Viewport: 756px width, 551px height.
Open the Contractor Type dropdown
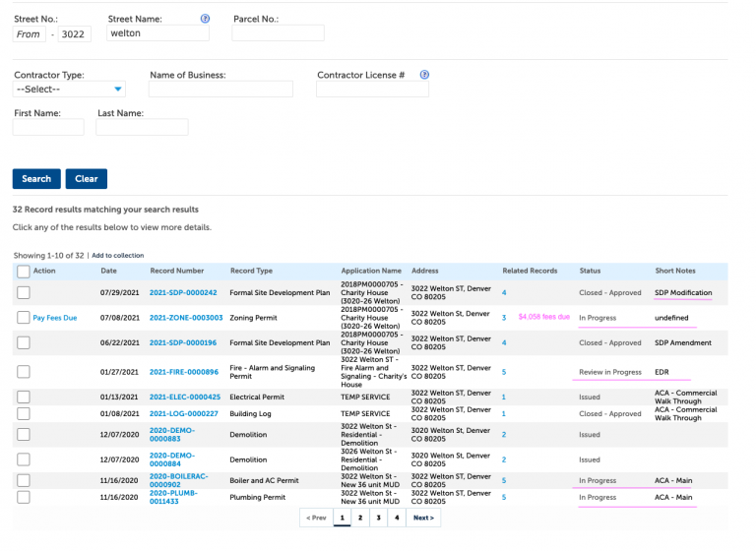click(x=69, y=90)
